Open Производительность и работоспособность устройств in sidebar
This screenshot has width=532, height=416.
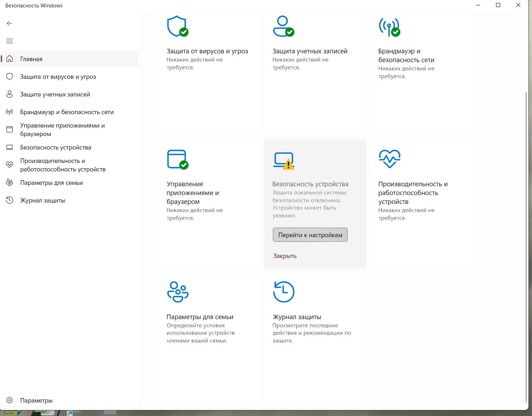tap(70, 165)
